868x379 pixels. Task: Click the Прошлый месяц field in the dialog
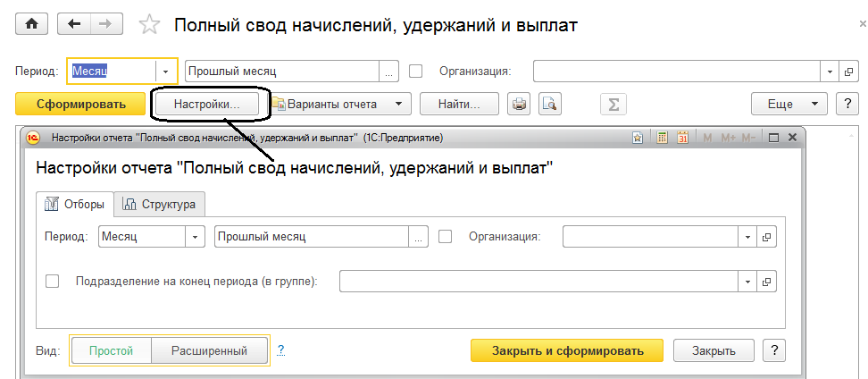point(313,237)
